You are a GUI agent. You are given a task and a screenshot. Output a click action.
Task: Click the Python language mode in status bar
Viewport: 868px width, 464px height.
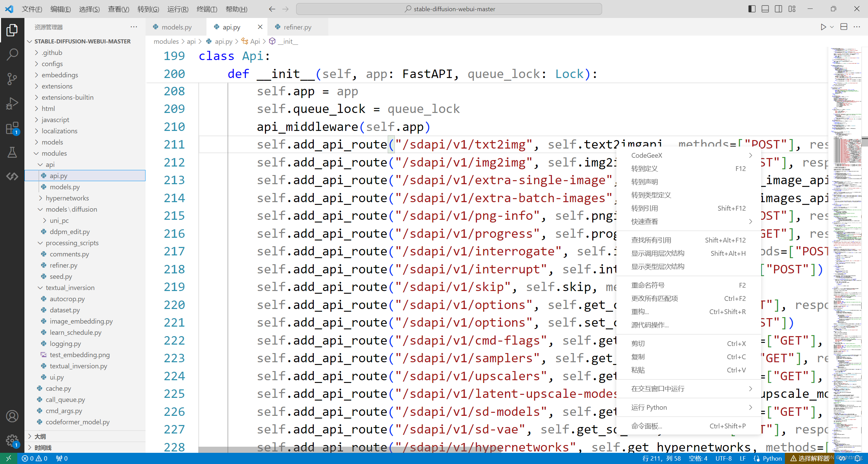[x=772, y=458]
